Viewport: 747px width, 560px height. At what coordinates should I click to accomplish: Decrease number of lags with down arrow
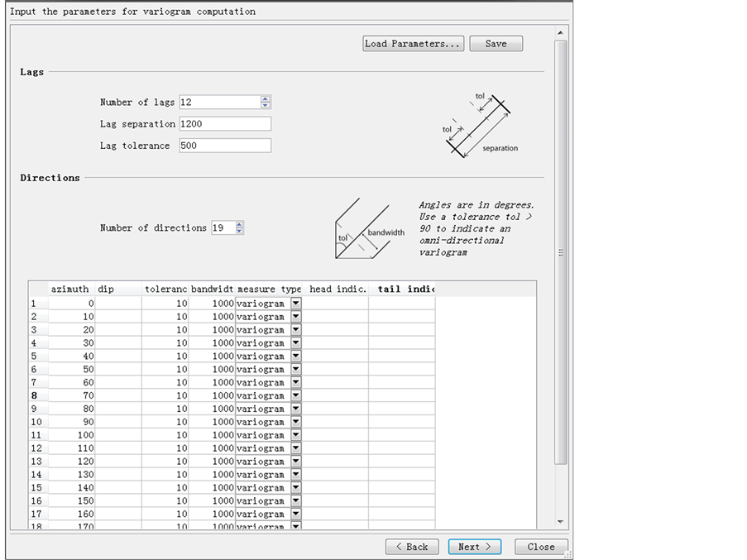coord(266,106)
